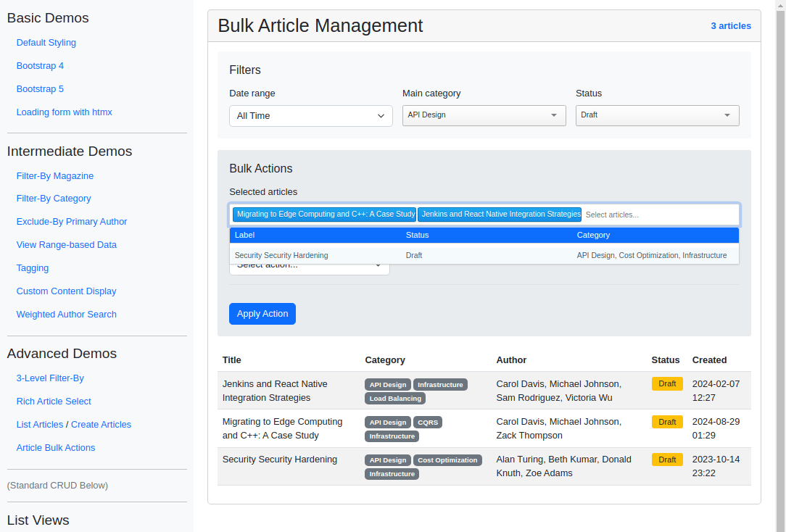Open the Filter-By Magazine demo
Screen dimensions: 786x532
pyautogui.click(x=55, y=175)
